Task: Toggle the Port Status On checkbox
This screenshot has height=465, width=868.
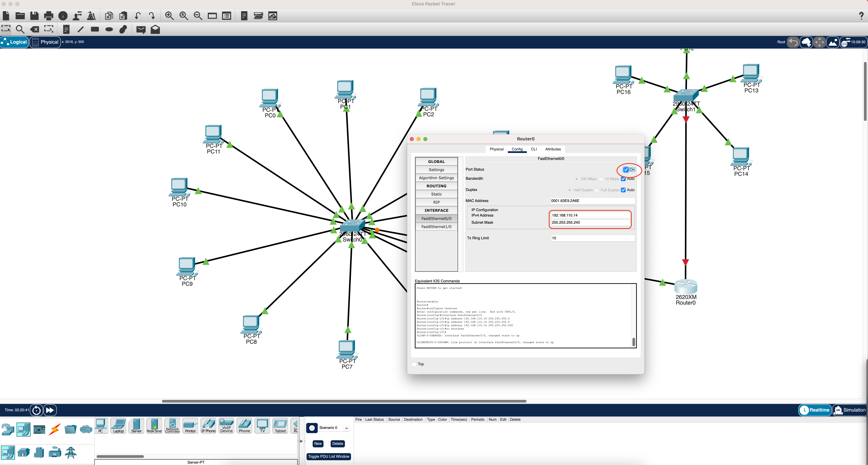Action: (626, 170)
